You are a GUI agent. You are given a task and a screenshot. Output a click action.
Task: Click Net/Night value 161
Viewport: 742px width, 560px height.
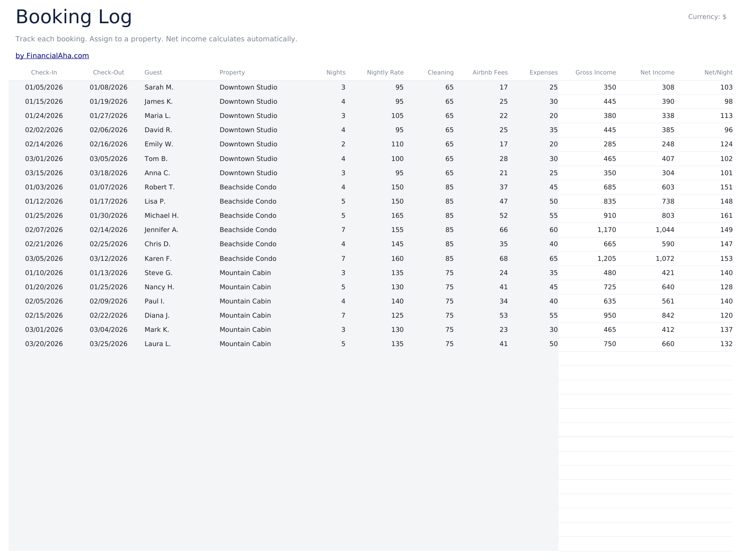coord(726,216)
